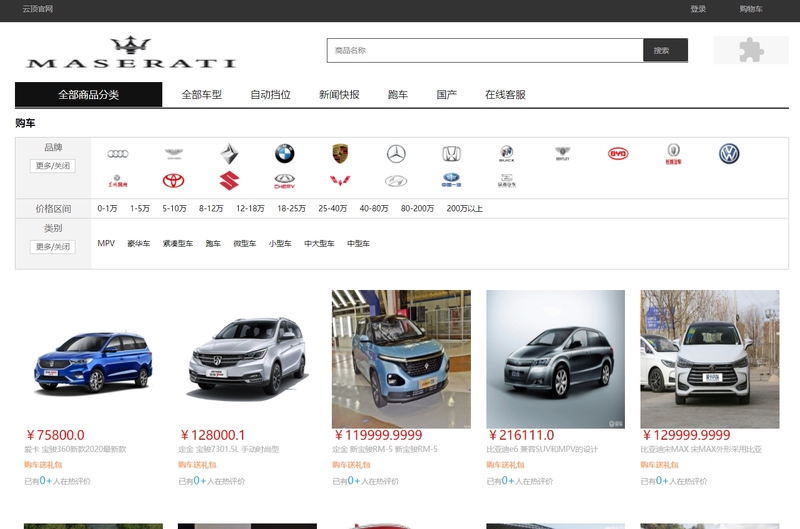Image resolution: width=800 pixels, height=529 pixels.
Task: Select the Bentley winged logo
Action: click(562, 154)
